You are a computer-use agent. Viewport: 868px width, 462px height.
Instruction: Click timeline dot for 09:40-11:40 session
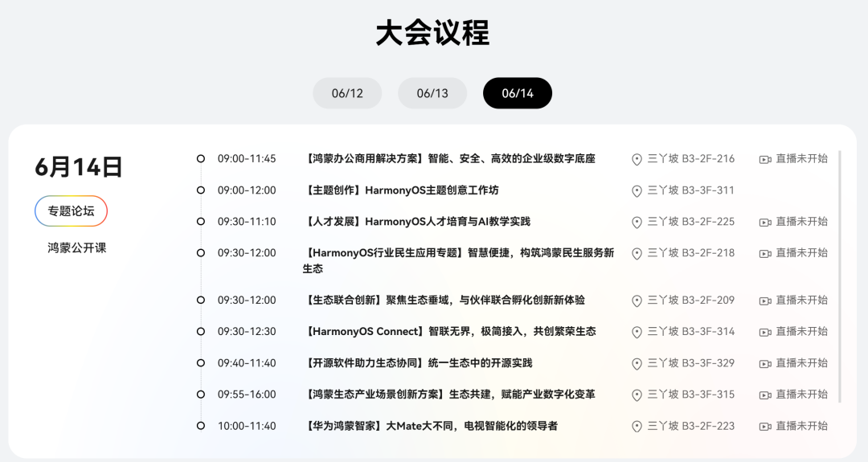[x=201, y=363]
